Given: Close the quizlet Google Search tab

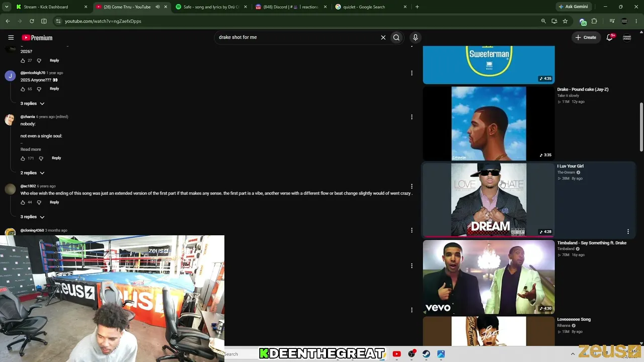Looking at the screenshot, I should point(405,7).
